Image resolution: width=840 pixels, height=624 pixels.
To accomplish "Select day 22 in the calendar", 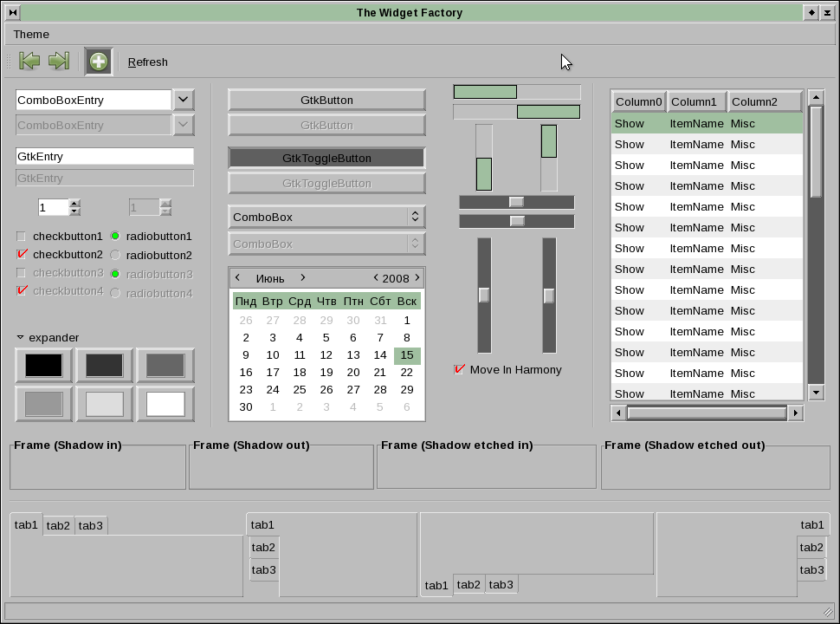I will click(407, 372).
